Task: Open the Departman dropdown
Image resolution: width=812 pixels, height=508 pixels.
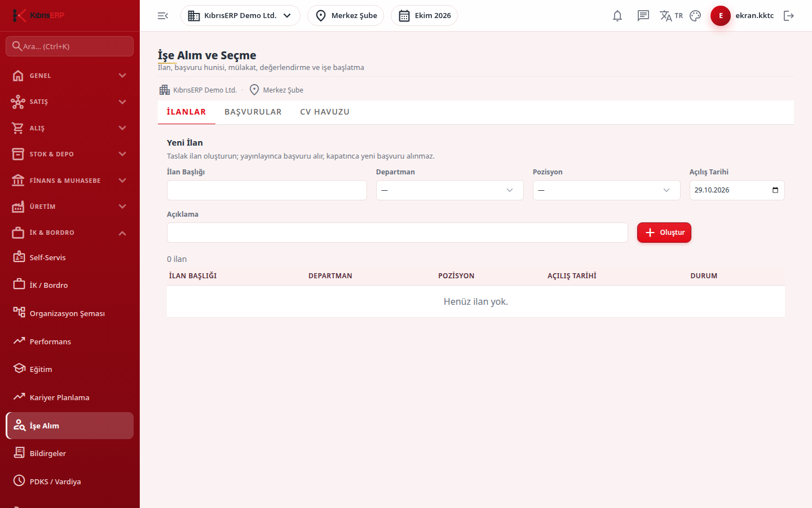Action: 449,190
